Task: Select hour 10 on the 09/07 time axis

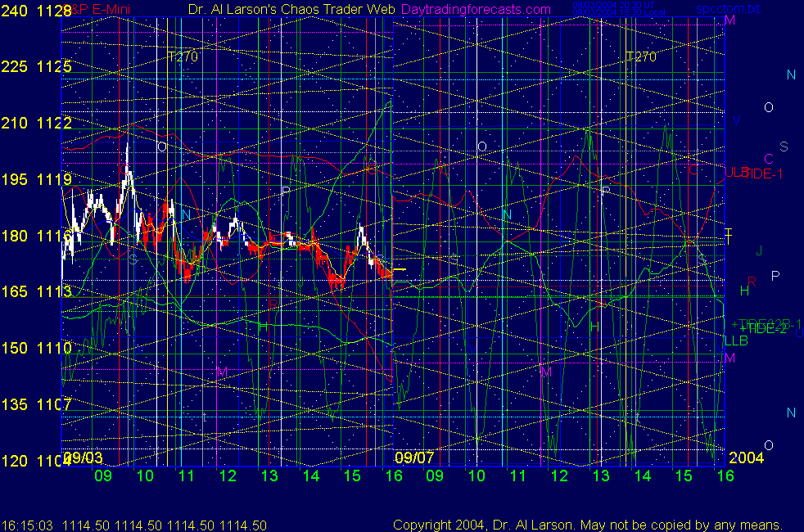Action: click(x=477, y=476)
